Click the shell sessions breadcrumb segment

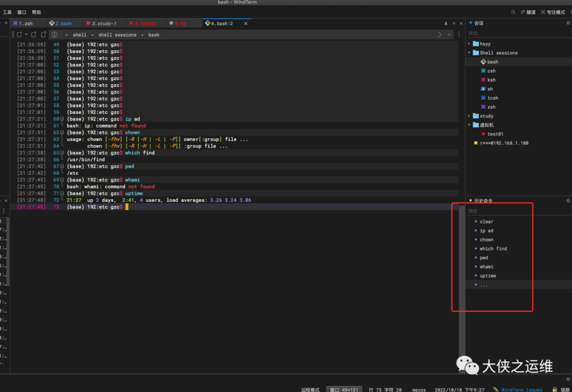(x=118, y=34)
